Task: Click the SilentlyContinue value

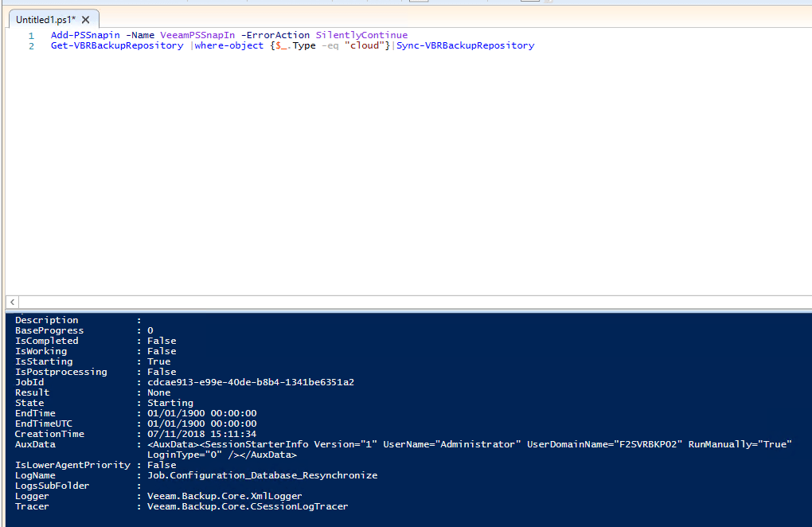Action: 361,35
